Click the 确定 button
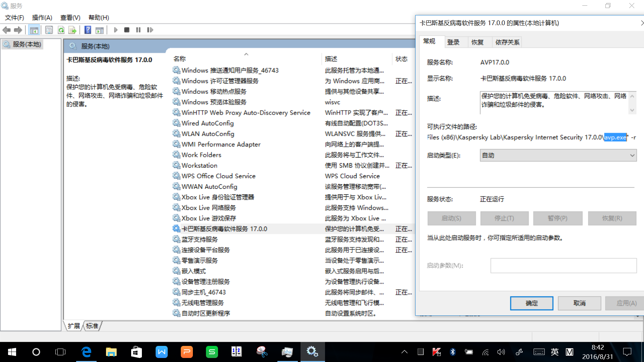The image size is (644, 362). point(532,303)
